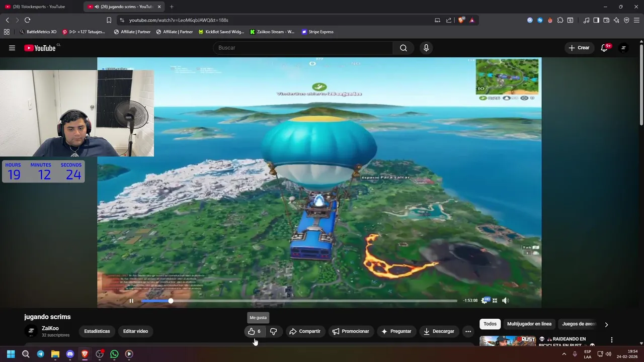Open the ZaiKoo channel avatar
This screenshot has height=362, width=644.
coord(31,331)
